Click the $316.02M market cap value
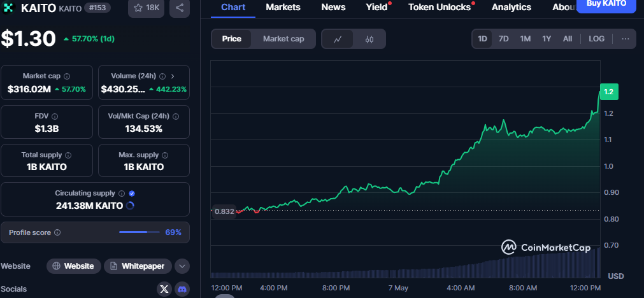This screenshot has width=644, height=298. pos(29,89)
